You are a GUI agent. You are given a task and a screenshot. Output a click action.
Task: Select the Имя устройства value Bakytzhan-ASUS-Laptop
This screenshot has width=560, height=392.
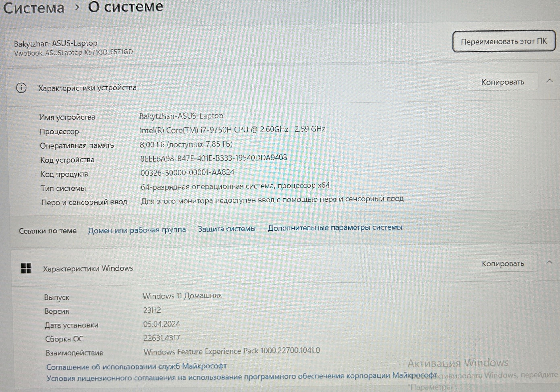[181, 116]
